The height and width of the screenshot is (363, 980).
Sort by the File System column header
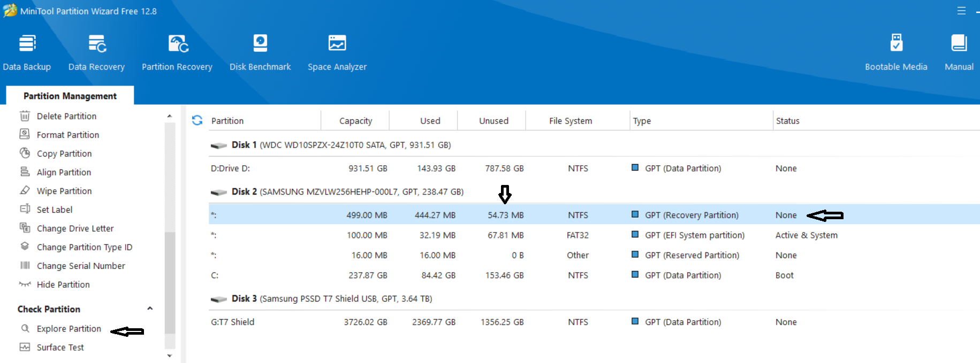(x=571, y=121)
